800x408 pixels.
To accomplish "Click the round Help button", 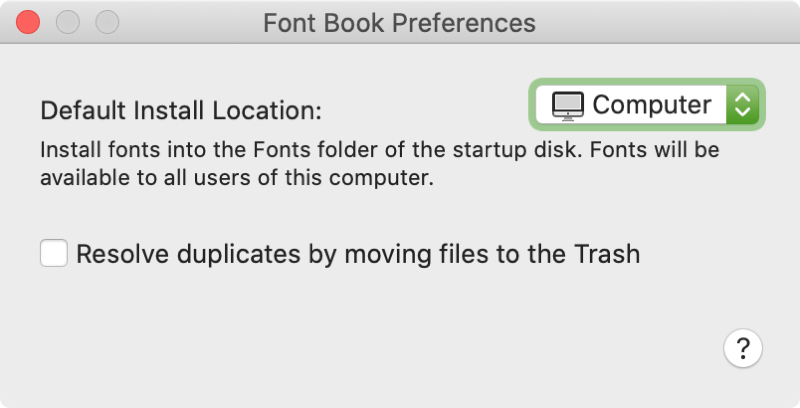I will pyautogui.click(x=743, y=348).
